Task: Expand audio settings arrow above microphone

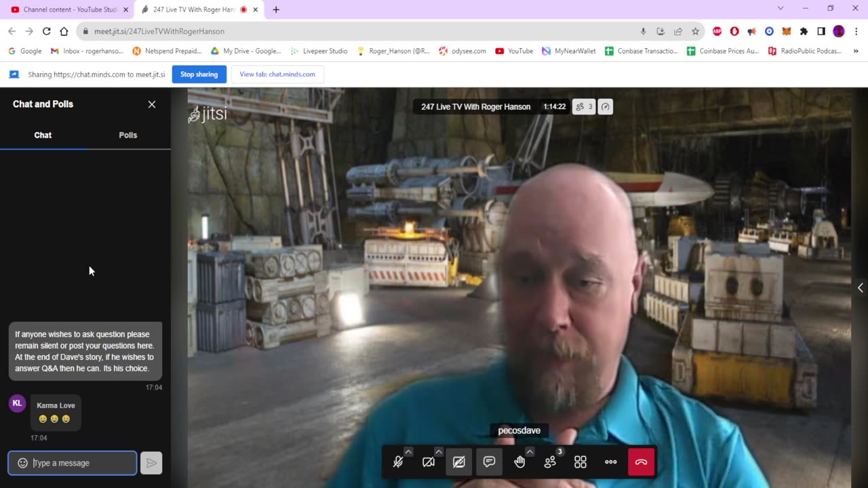Action: [408, 451]
